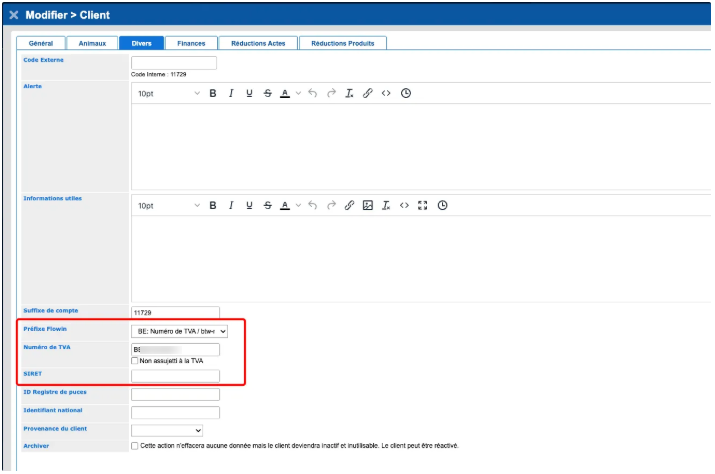Toggle bold in the Alerte editor
The image size is (715, 474).
click(x=213, y=93)
